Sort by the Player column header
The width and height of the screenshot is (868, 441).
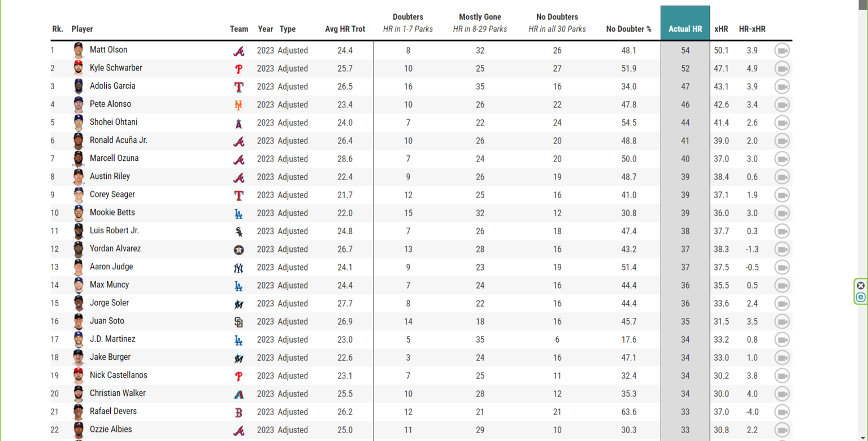(82, 29)
